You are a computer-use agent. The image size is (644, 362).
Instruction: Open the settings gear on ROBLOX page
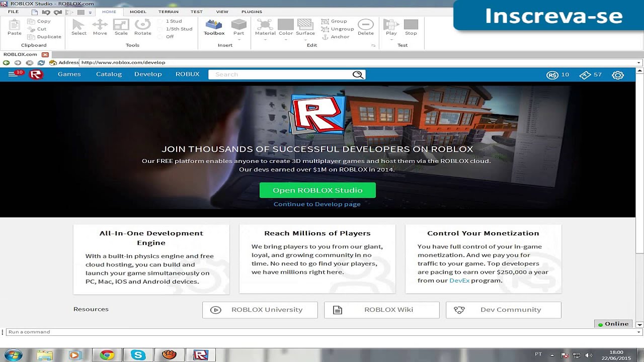[x=618, y=75]
